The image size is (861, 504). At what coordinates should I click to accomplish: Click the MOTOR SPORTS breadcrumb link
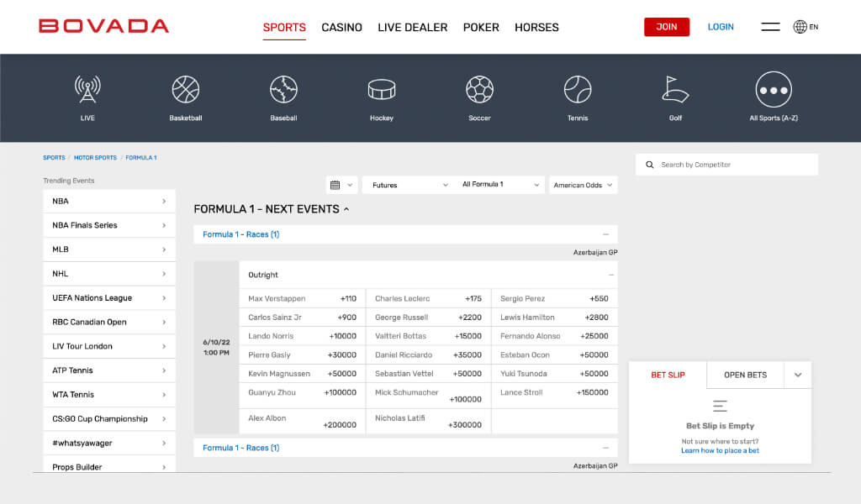point(95,158)
